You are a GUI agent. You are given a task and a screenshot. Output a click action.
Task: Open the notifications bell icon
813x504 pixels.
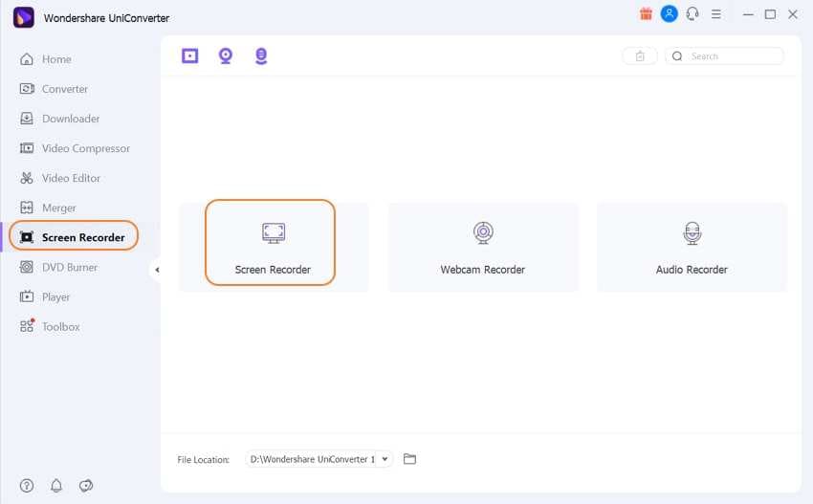[56, 485]
